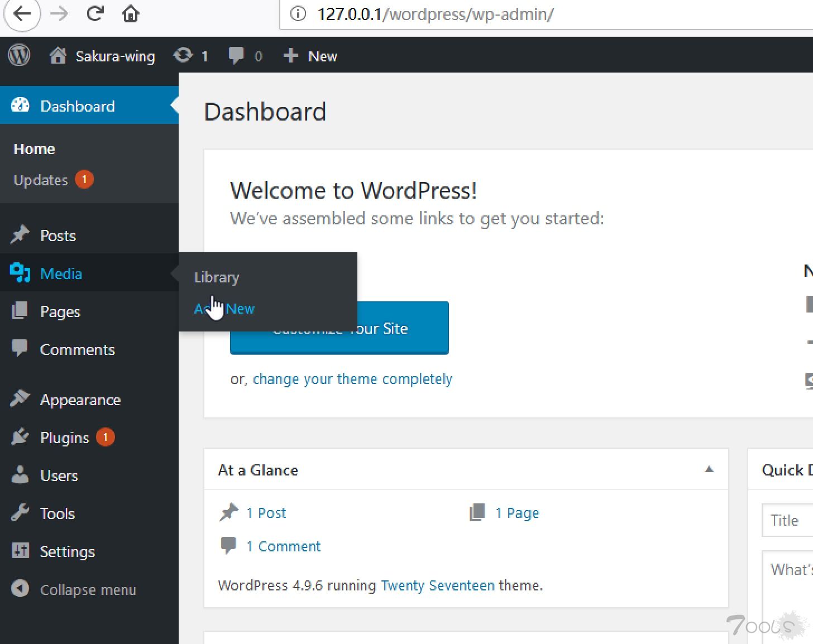The image size is (813, 644).
Task: Collapse the At a Glance panel arrow
Action: pos(709,469)
